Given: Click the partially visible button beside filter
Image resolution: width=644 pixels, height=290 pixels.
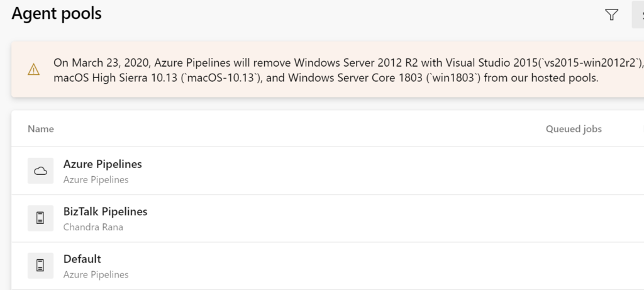Looking at the screenshot, I should 638,15.
